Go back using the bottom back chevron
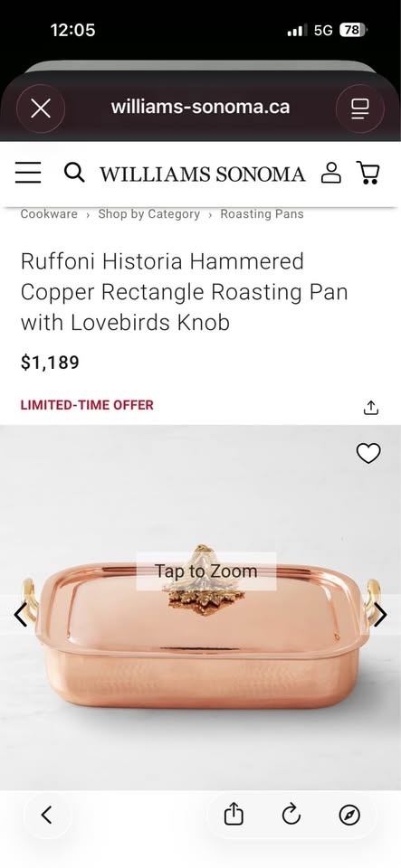Viewport: 401px width, 868px height. tap(47, 815)
